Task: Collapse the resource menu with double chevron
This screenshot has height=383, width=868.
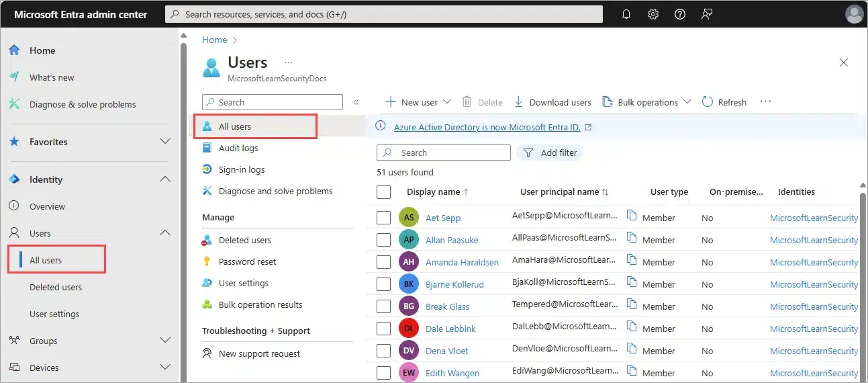Action: (356, 102)
